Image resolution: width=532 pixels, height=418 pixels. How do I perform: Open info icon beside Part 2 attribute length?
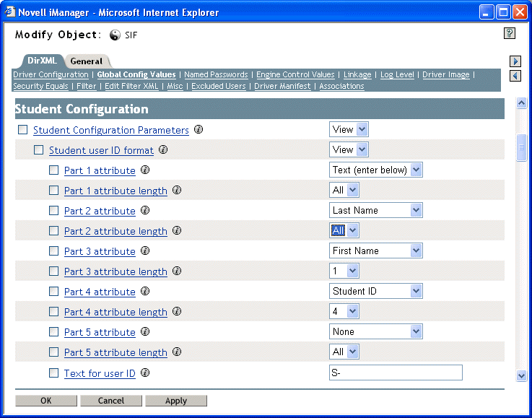(177, 230)
